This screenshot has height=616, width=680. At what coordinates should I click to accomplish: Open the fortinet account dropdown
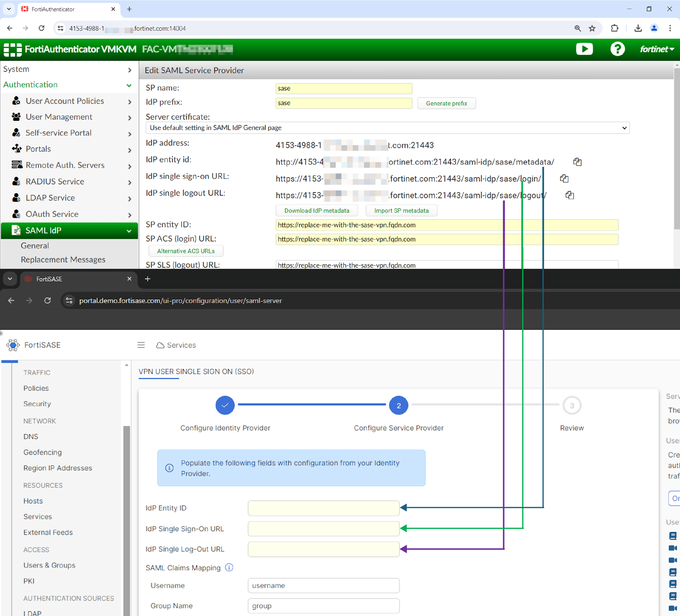coord(656,49)
